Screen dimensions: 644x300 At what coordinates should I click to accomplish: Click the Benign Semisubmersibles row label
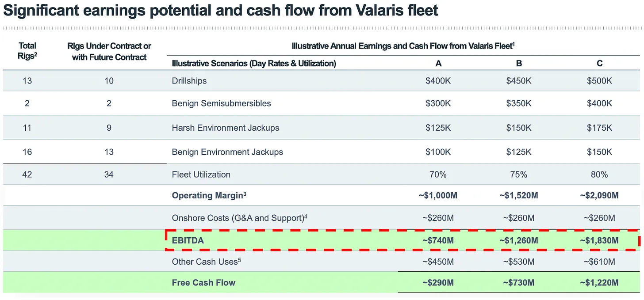[x=221, y=103]
